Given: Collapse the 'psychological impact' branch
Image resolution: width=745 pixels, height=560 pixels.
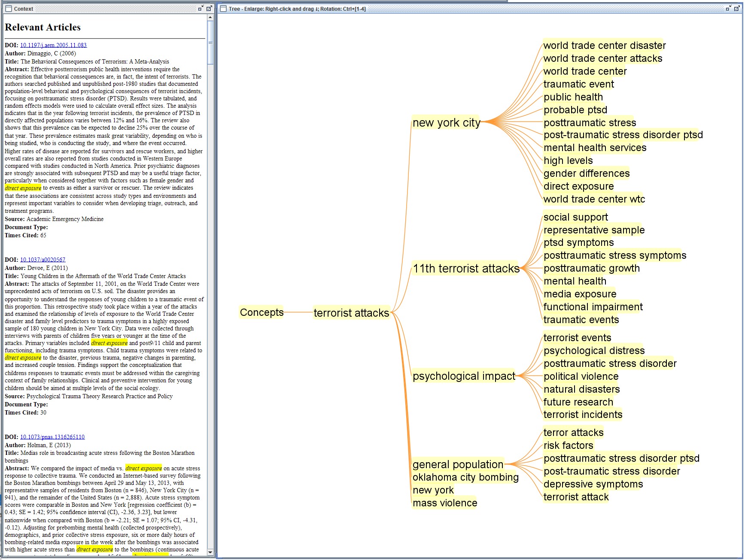Looking at the screenshot, I should pyautogui.click(x=463, y=376).
